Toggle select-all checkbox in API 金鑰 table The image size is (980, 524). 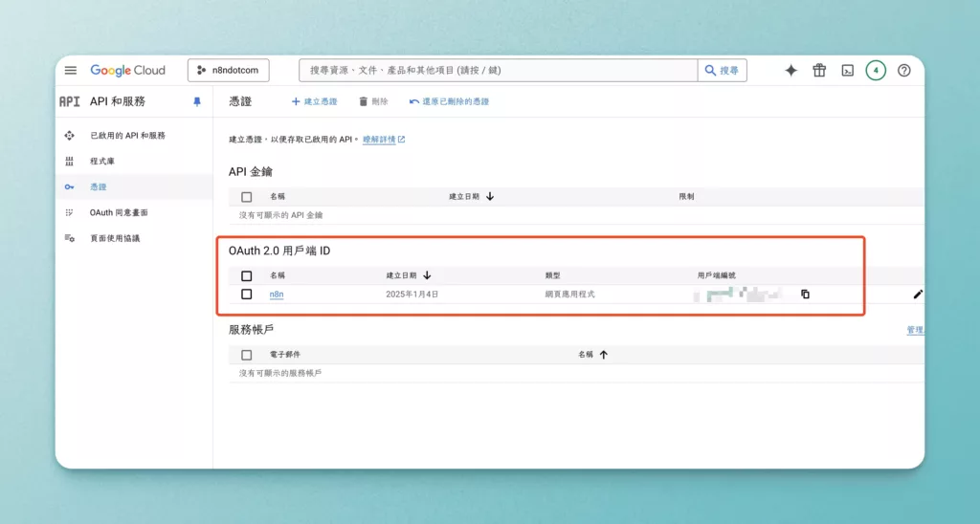tap(246, 197)
